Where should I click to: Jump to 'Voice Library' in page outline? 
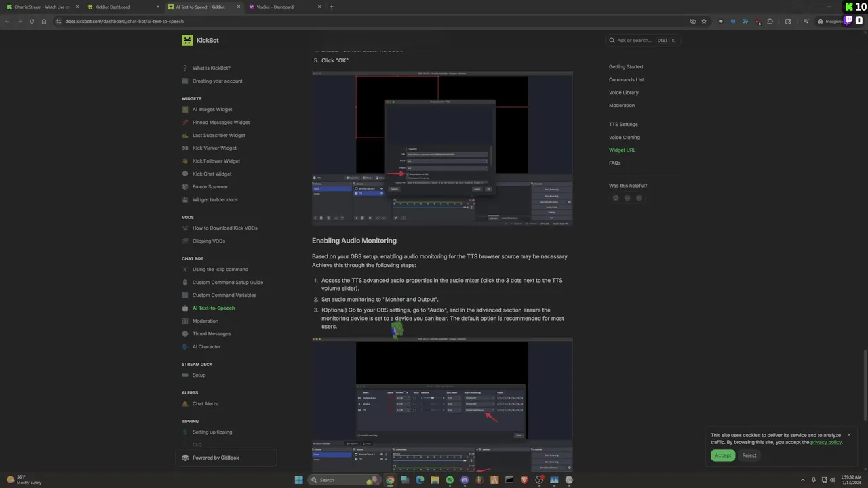point(623,93)
